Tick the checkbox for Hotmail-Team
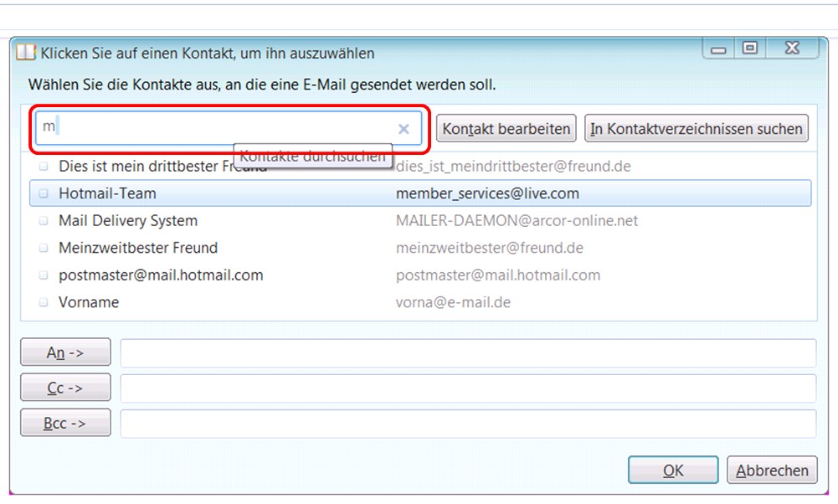The width and height of the screenshot is (838, 504). (x=44, y=193)
